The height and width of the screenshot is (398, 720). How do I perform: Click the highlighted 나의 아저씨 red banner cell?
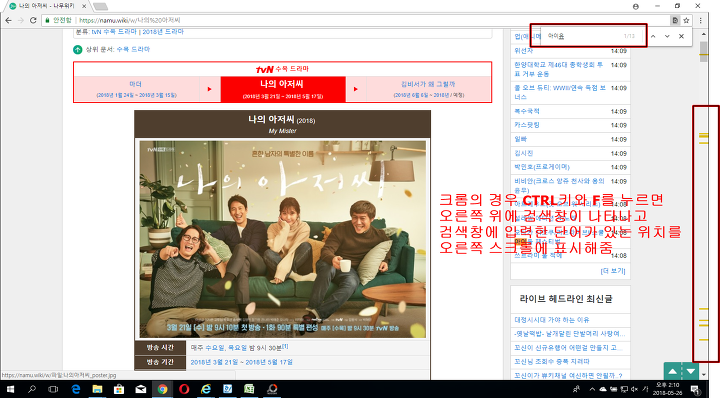pos(283,89)
